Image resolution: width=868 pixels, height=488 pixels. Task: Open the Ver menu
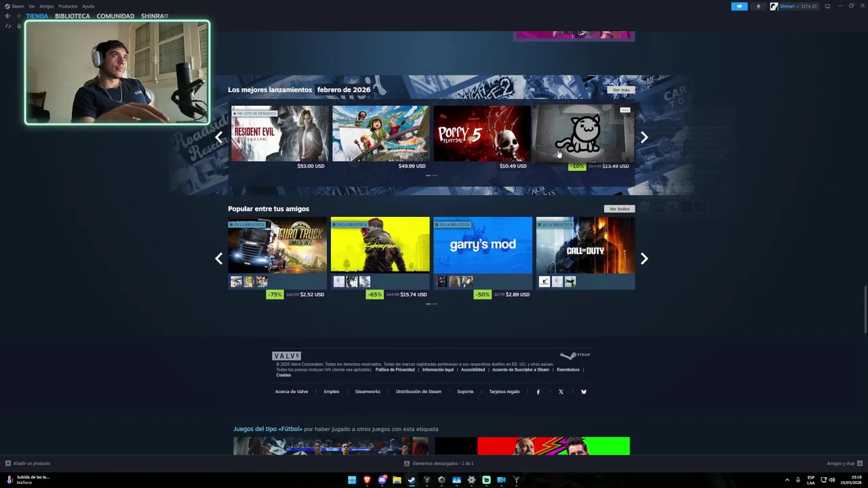click(x=31, y=6)
